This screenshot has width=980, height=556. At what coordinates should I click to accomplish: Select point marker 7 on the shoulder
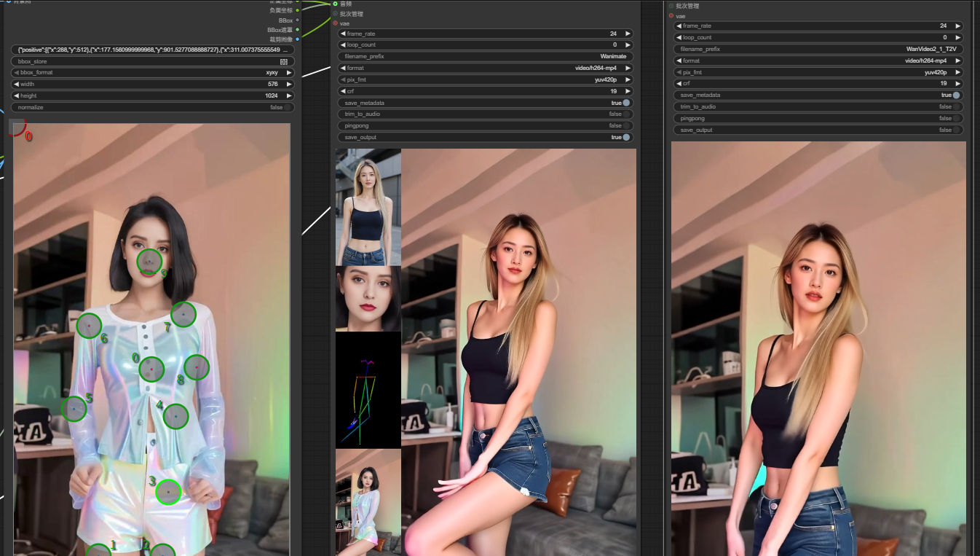pyautogui.click(x=183, y=315)
